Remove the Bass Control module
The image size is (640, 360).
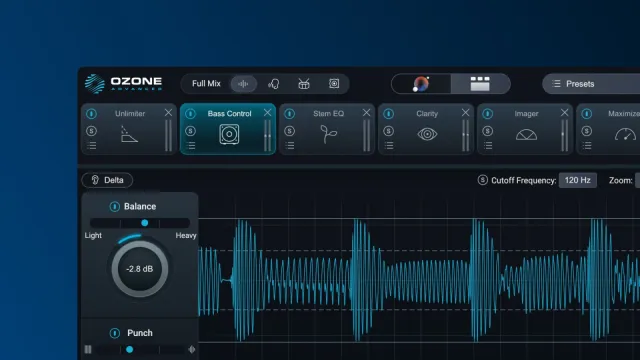coord(267,113)
